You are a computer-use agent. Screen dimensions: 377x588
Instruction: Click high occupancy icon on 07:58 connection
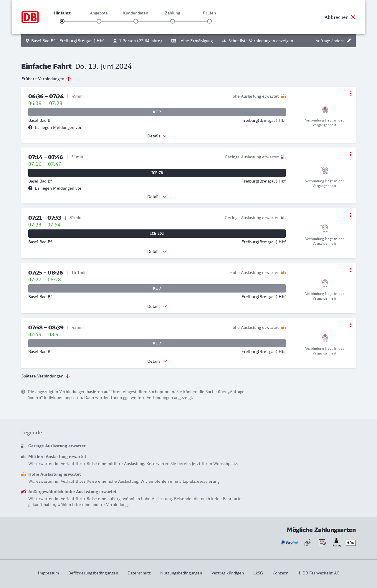click(283, 327)
